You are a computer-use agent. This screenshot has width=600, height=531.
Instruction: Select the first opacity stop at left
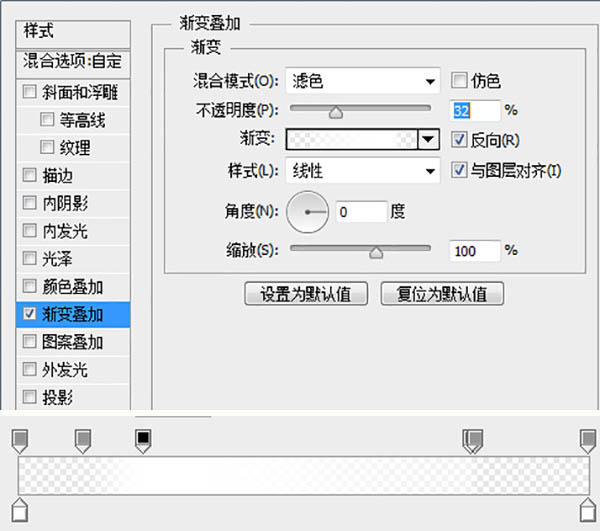click(x=20, y=441)
